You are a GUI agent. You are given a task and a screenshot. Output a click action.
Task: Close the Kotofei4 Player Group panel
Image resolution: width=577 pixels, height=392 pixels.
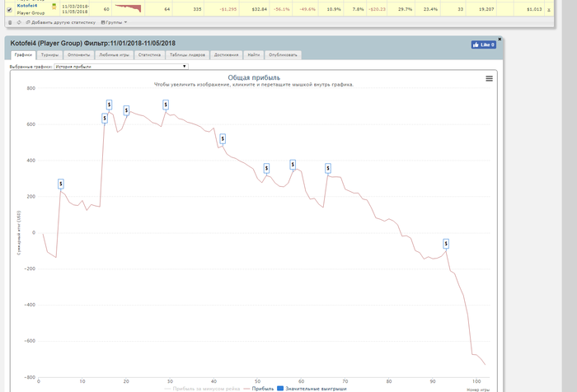tap(500, 39)
